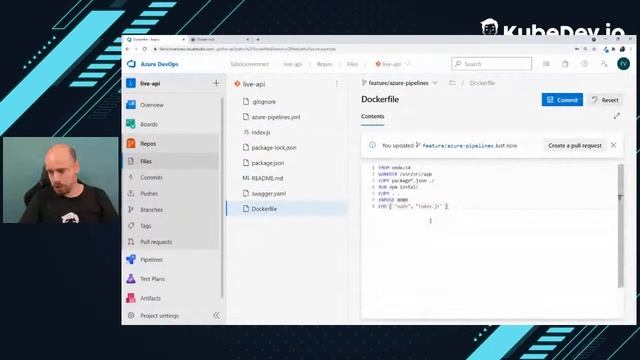Select package-lock.json in the file tree
The width and height of the screenshot is (640, 360).
(287, 147)
